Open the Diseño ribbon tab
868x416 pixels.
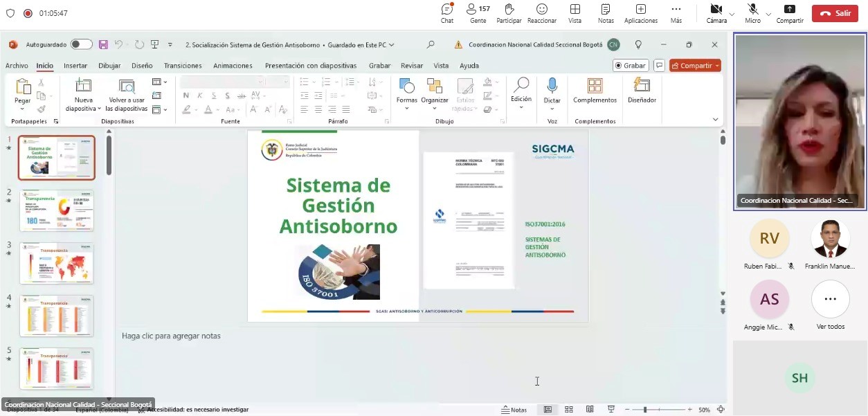point(142,66)
